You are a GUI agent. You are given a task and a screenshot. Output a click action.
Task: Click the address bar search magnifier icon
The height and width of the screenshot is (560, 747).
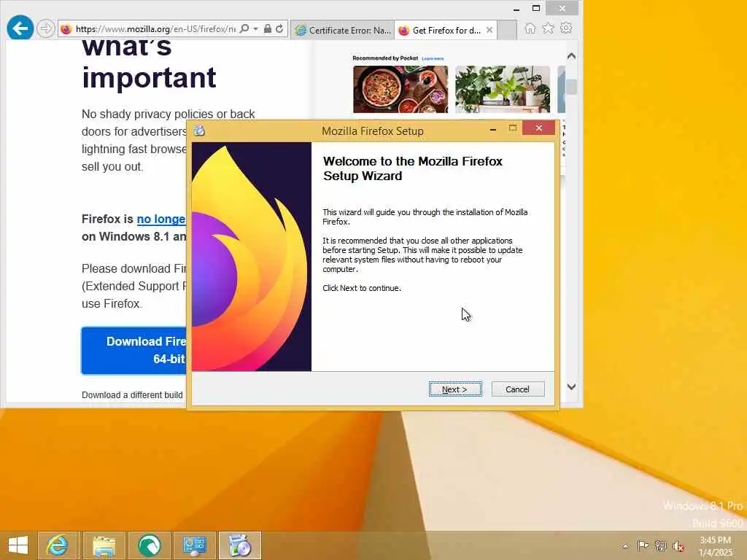tap(244, 29)
